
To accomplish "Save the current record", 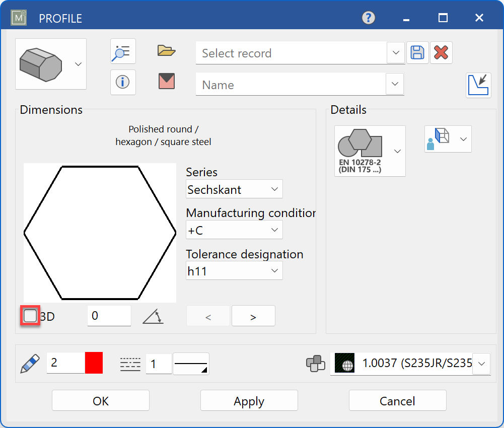I will tap(417, 52).
